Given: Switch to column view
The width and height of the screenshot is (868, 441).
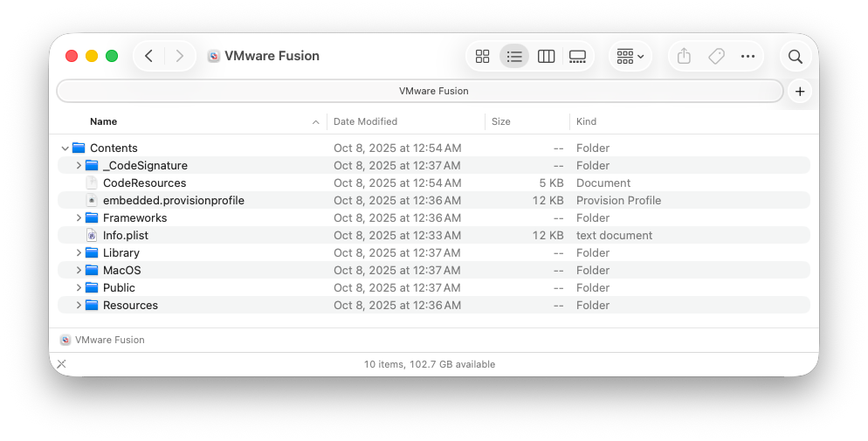Looking at the screenshot, I should coord(546,56).
